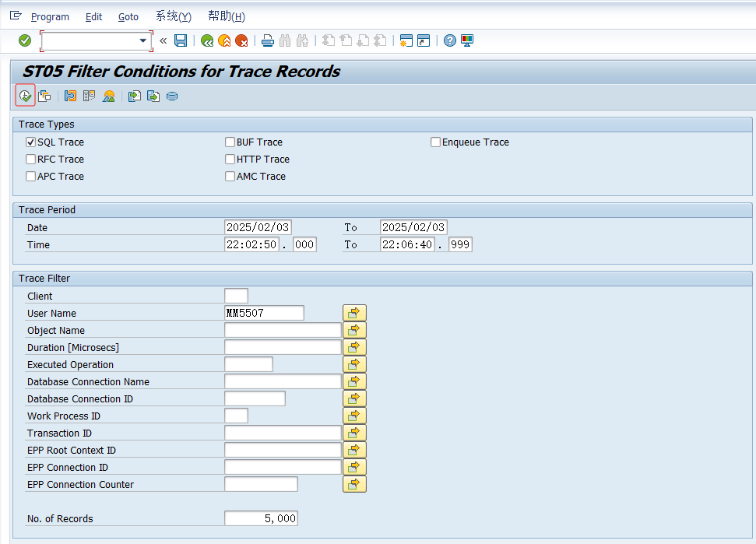This screenshot has height=544, width=756.
Task: Click the Cancel red X icon
Action: click(x=241, y=40)
